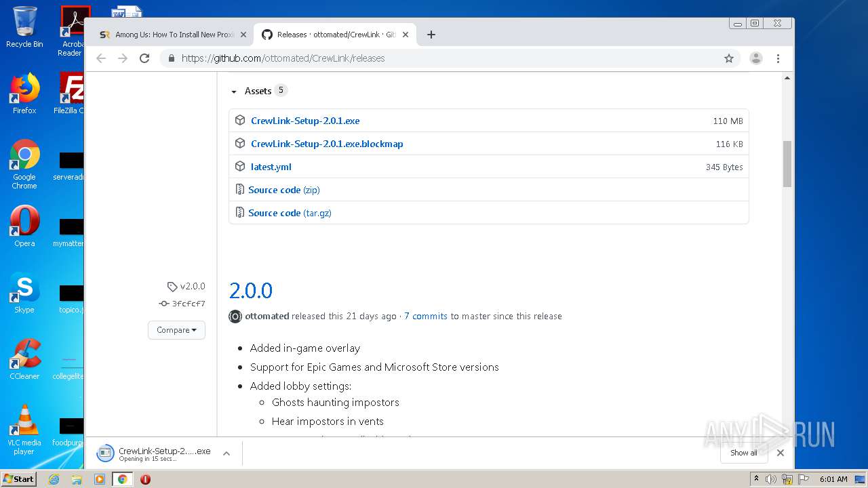
Task: Download the latest.yml asset
Action: tap(271, 167)
